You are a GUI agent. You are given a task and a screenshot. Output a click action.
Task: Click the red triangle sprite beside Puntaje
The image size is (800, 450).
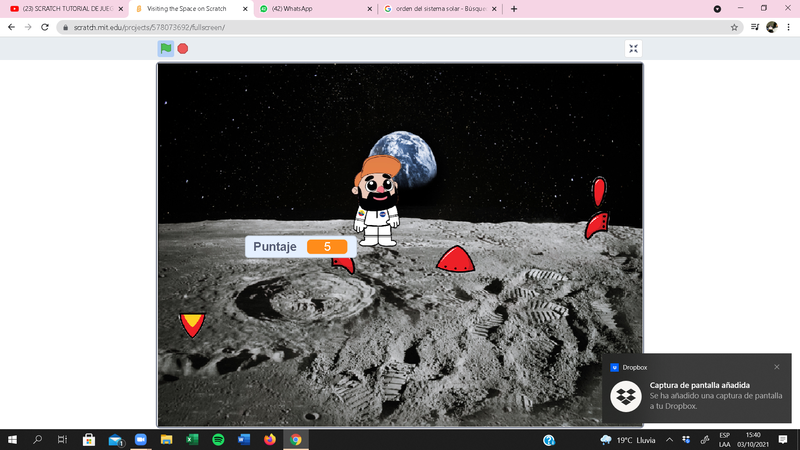coord(455,259)
